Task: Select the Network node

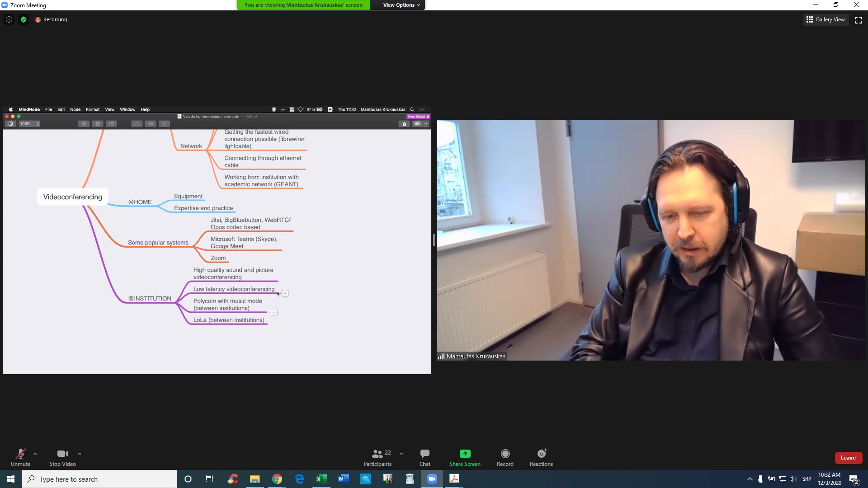Action: (x=191, y=146)
